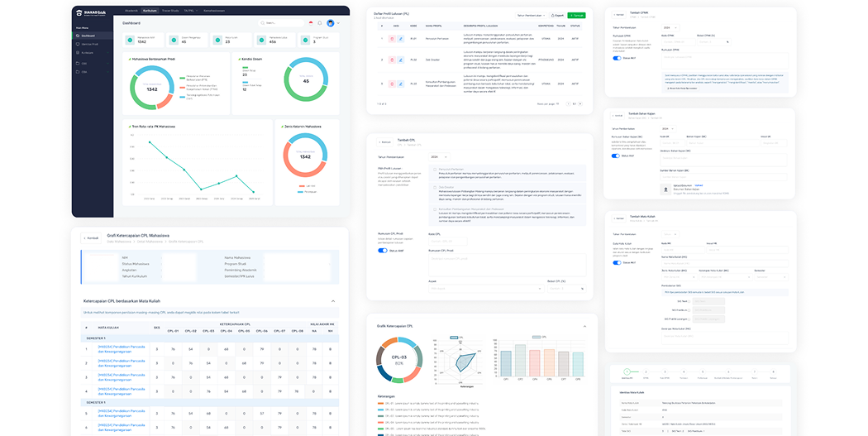Click the Kode CPL input field

[x=448, y=241]
